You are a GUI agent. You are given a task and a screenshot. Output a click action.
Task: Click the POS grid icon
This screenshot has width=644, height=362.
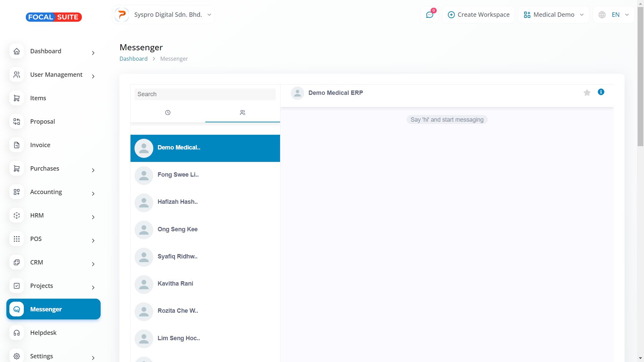click(17, 239)
